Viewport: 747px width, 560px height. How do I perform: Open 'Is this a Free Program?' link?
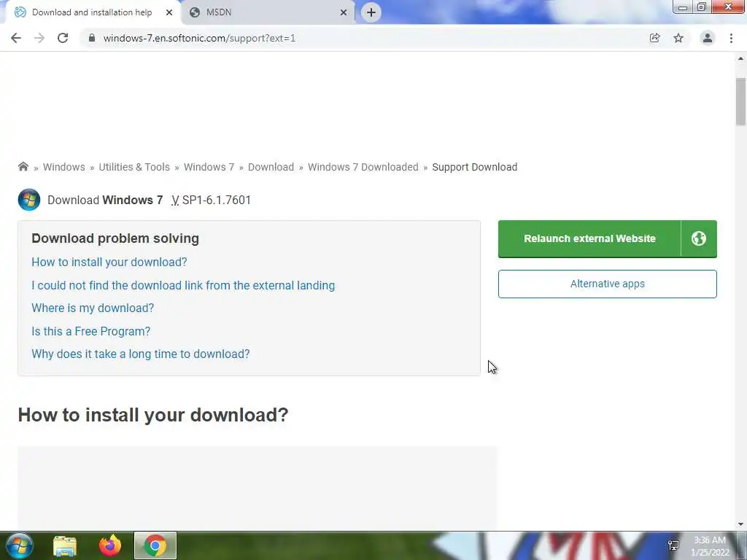point(90,332)
